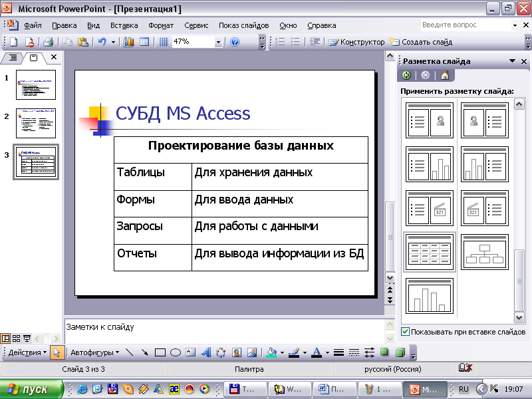Select the Arrow drawing tool
Viewport: 532px width, 399px height.
coord(144,352)
